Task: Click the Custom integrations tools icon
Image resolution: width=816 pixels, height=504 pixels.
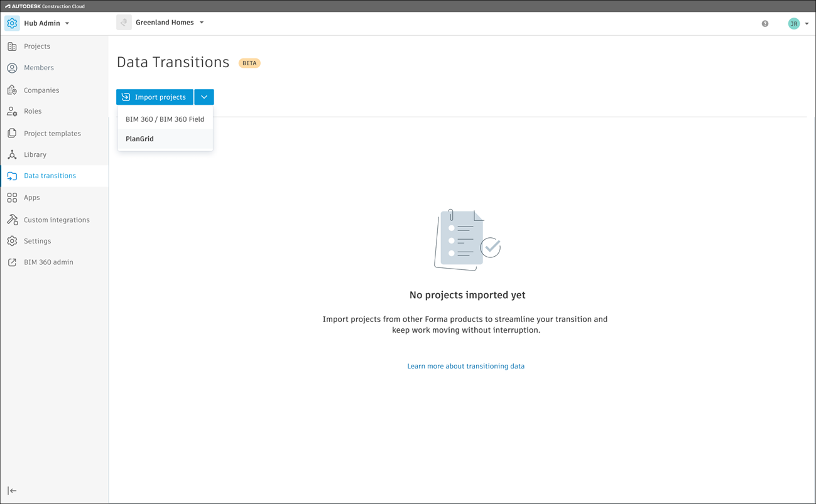Action: coord(12,220)
